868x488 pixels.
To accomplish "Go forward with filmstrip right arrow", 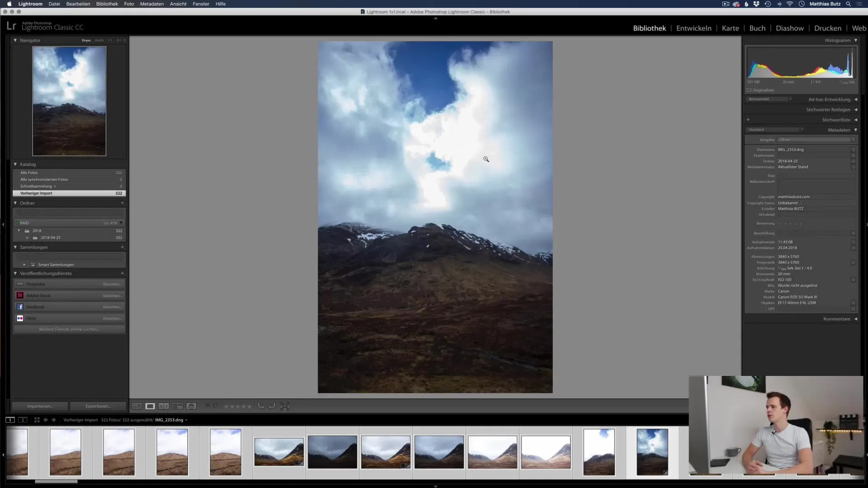I will [54, 420].
